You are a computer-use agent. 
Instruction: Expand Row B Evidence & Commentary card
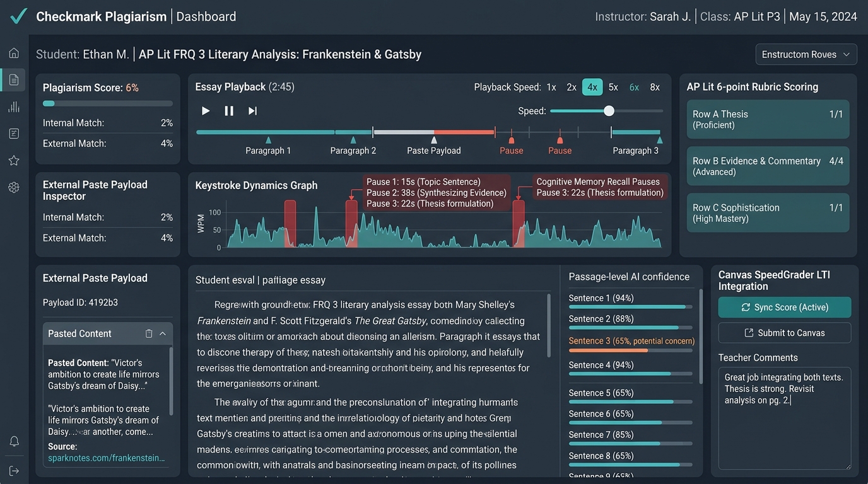click(x=768, y=166)
